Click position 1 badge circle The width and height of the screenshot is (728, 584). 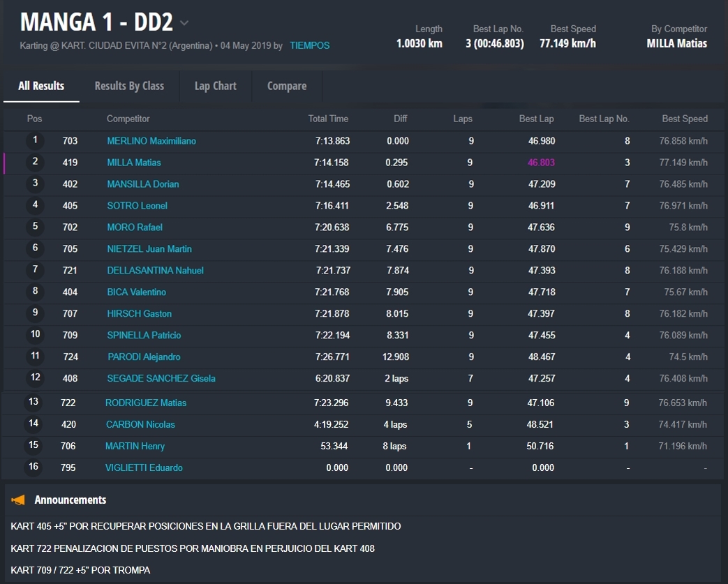point(35,141)
